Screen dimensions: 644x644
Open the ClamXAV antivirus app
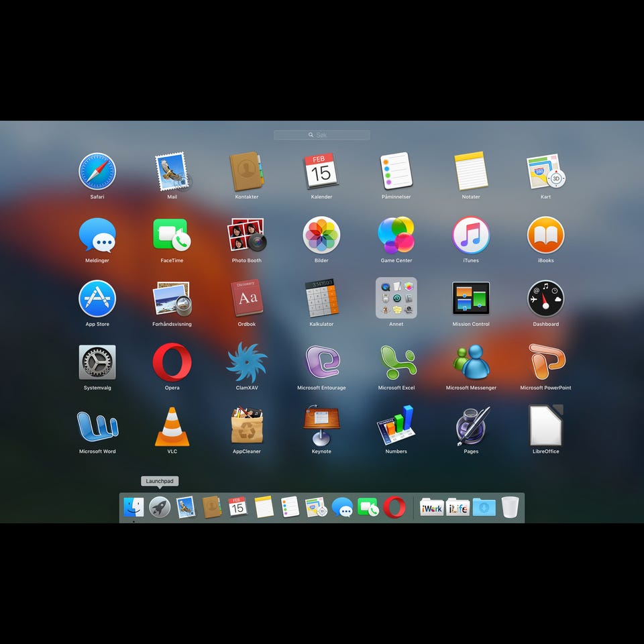point(246,362)
